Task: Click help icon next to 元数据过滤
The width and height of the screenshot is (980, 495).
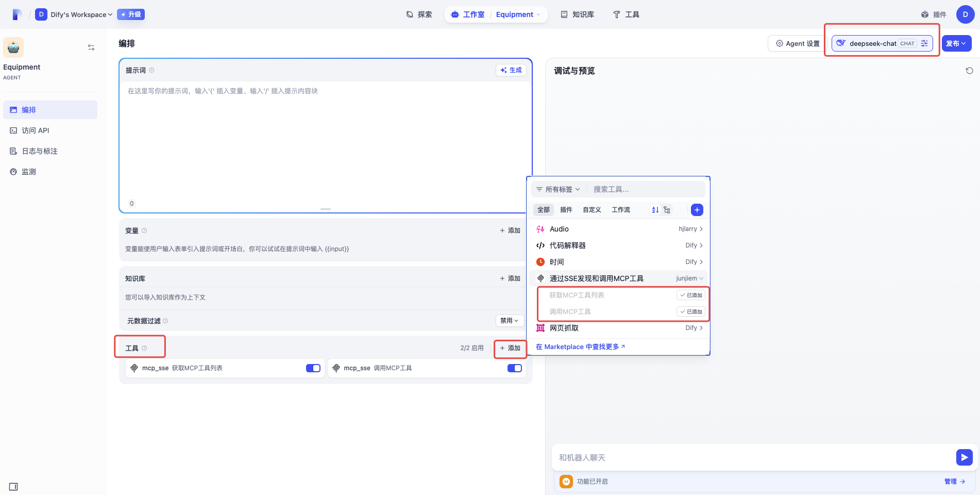Action: pos(165,321)
